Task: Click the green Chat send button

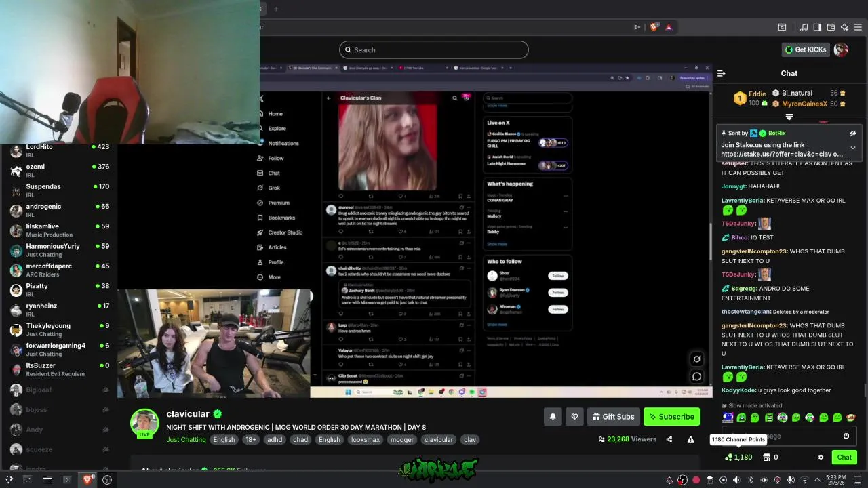Action: click(x=844, y=457)
